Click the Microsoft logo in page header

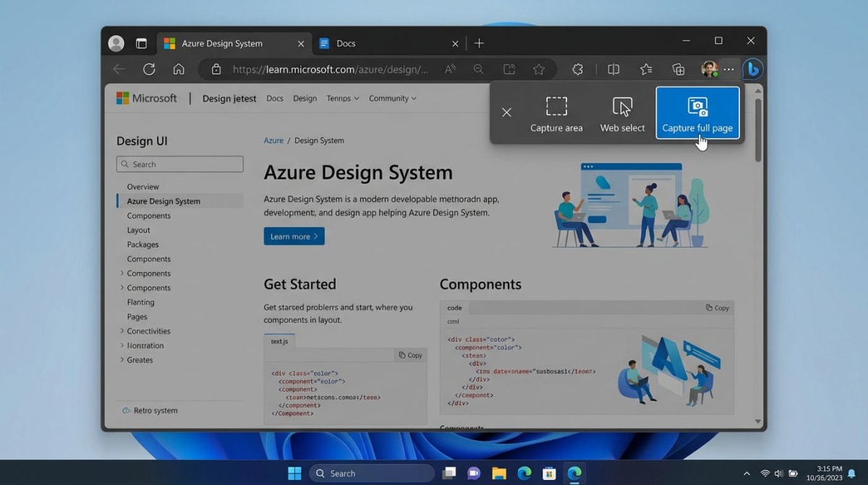tap(146, 98)
